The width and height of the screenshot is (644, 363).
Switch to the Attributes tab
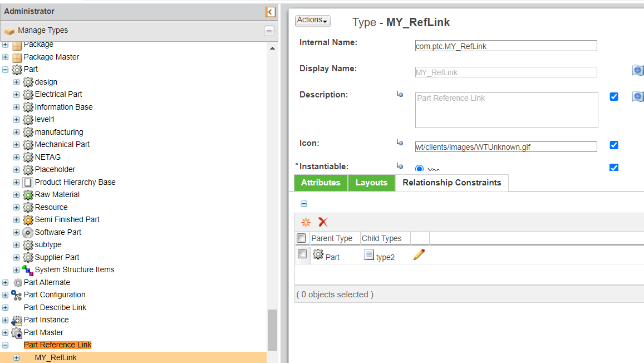pos(321,182)
